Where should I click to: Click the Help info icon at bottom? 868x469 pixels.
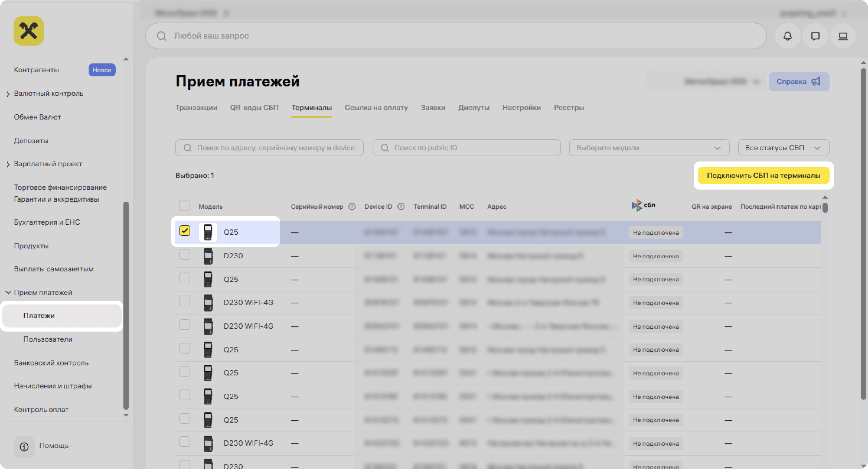pos(24,446)
